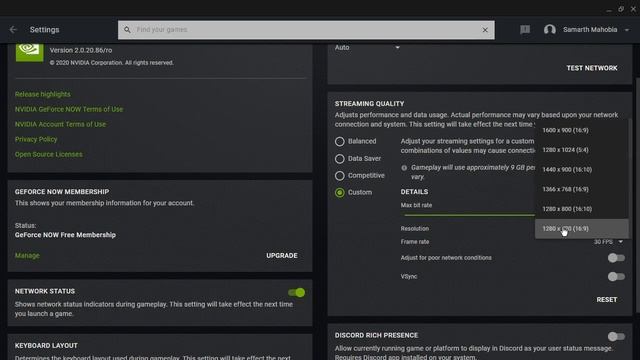
Task: Click the user avatar icon
Action: (x=550, y=30)
